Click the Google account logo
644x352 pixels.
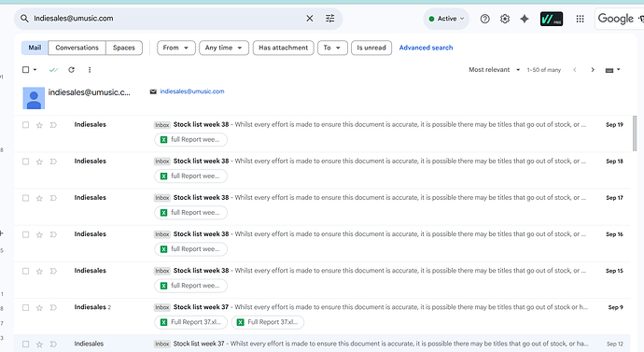point(620,19)
